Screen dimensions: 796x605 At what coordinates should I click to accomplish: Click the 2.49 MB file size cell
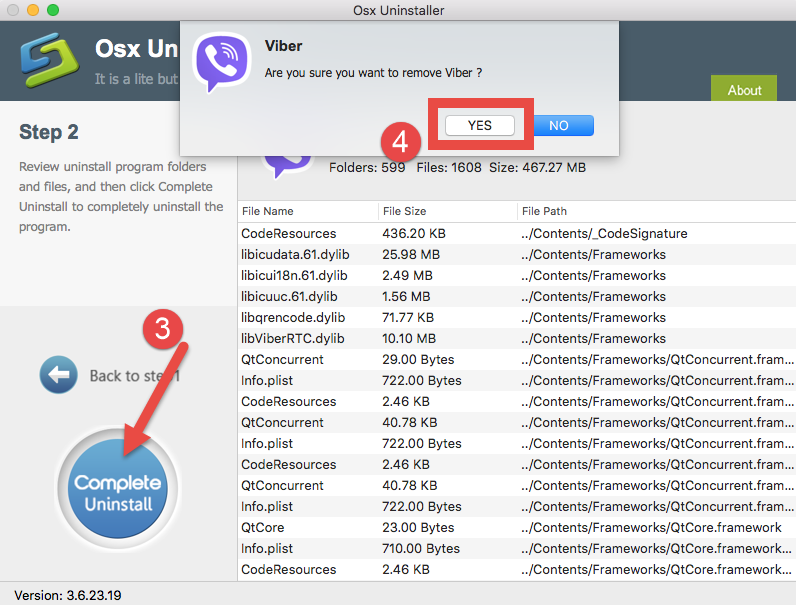[x=408, y=276]
